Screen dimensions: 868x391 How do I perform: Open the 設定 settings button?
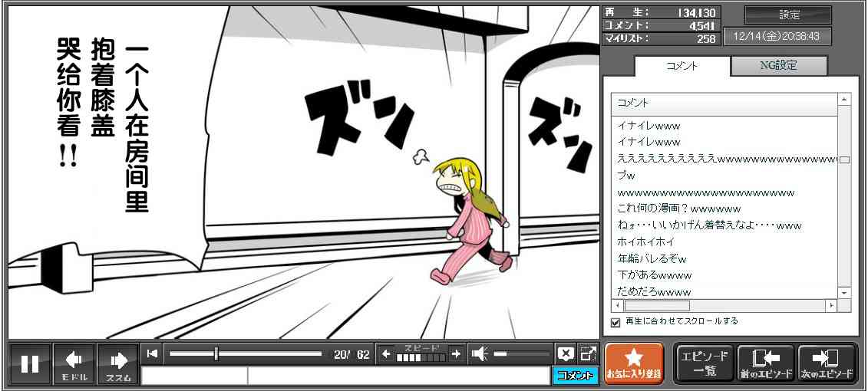[x=788, y=15]
